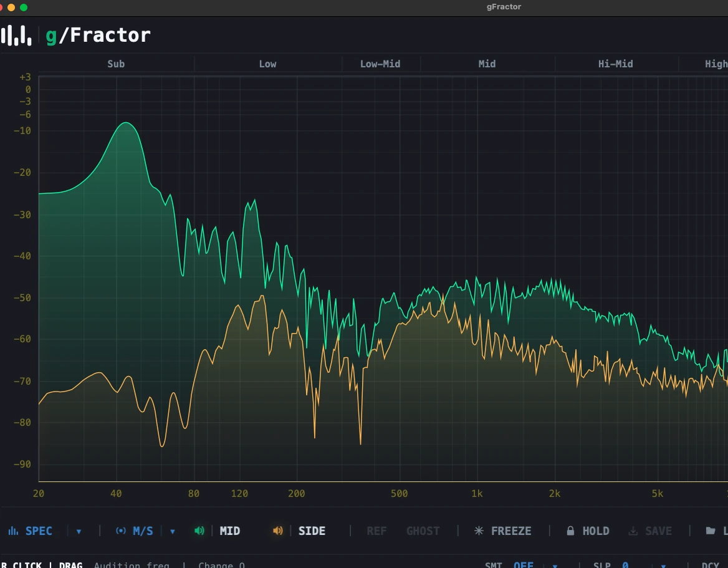Select the Mid band header

(x=487, y=64)
